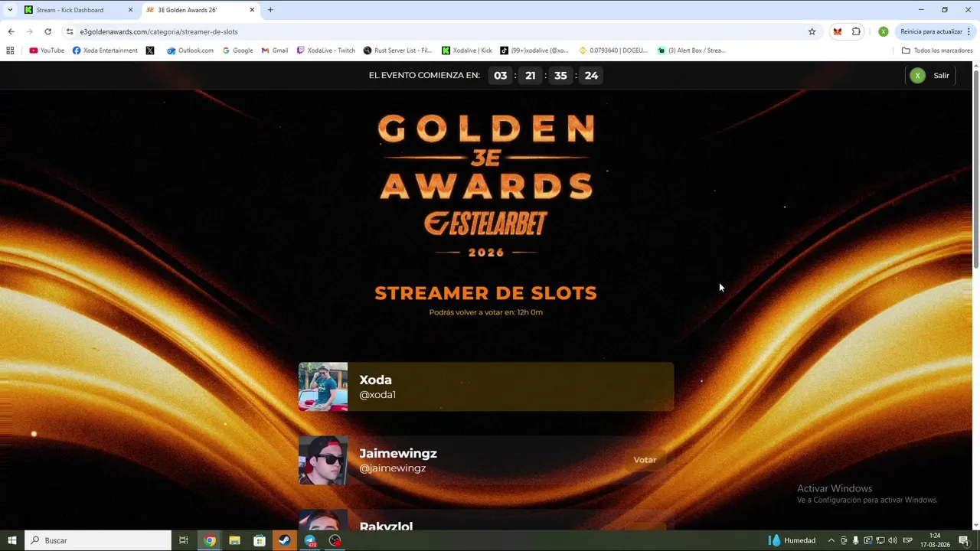980x551 pixels.
Task: Close the Stream - Kick Dashboard tab
Action: 130,10
